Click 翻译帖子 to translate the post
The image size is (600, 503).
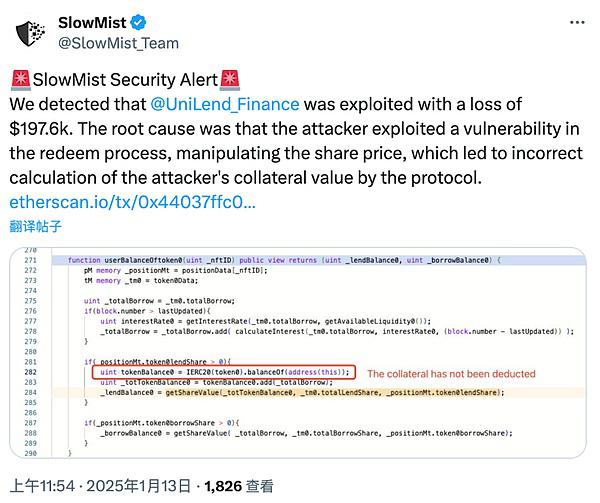[x=35, y=226]
